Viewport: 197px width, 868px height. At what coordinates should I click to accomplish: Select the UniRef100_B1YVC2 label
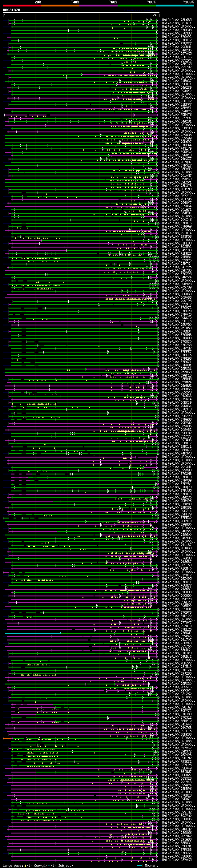[177, 748]
